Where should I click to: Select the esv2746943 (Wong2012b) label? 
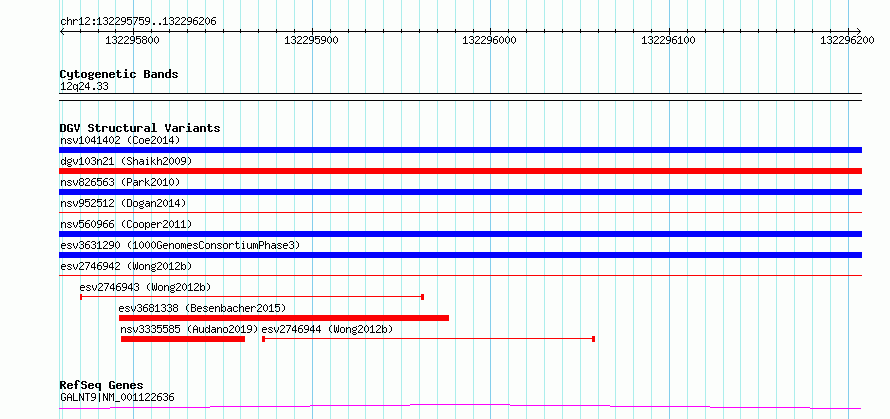(145, 287)
